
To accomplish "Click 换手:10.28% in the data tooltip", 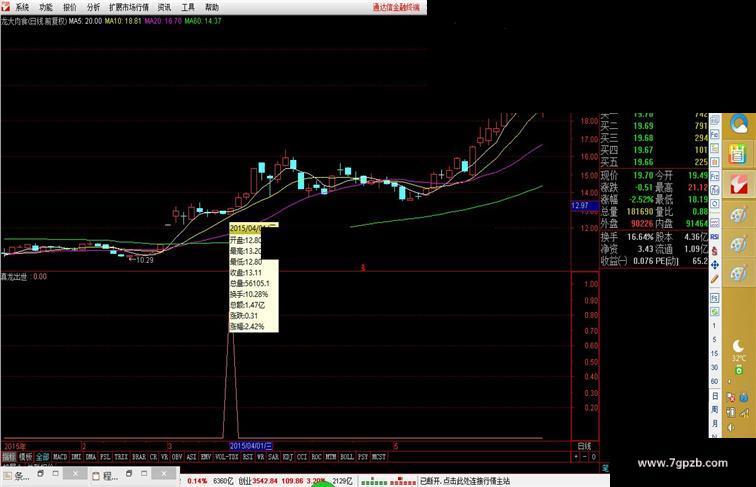I will pyautogui.click(x=249, y=294).
